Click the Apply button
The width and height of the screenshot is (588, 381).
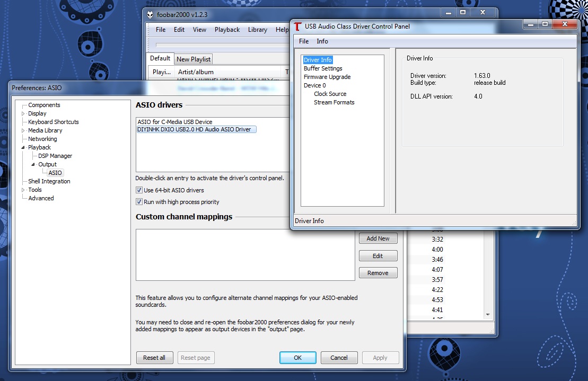tap(380, 358)
